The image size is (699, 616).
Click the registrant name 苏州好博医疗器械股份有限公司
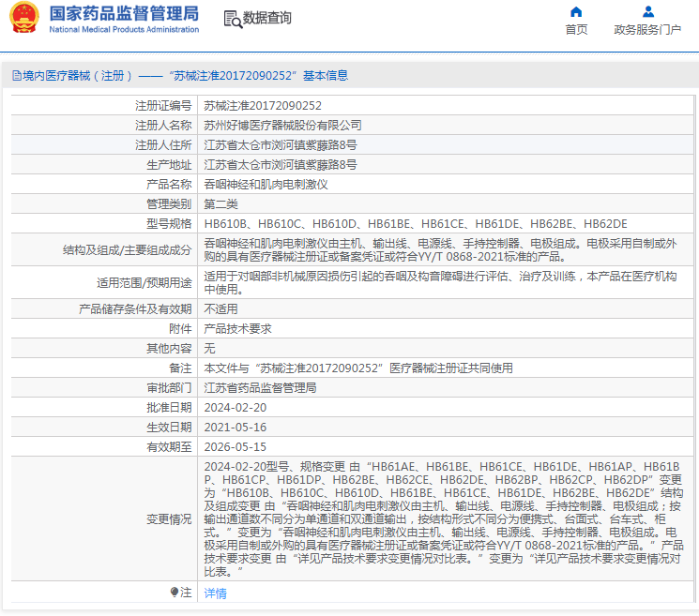click(282, 126)
